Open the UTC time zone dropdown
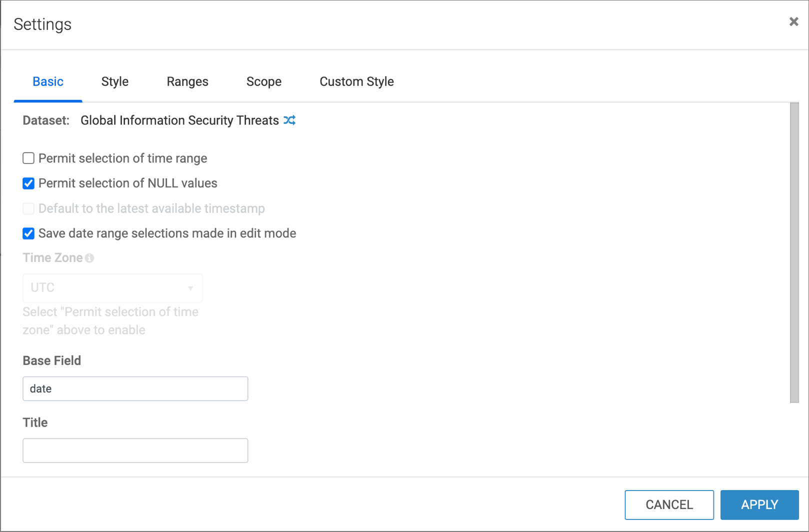 pos(112,288)
